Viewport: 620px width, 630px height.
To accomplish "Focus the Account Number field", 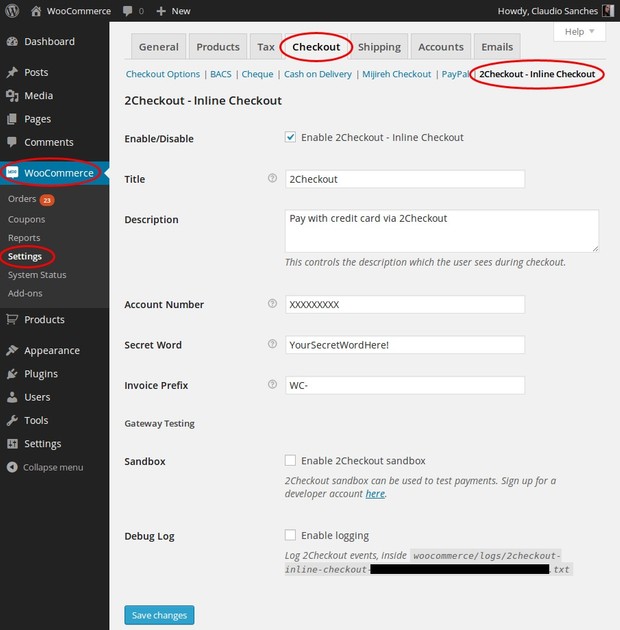I will [405, 305].
